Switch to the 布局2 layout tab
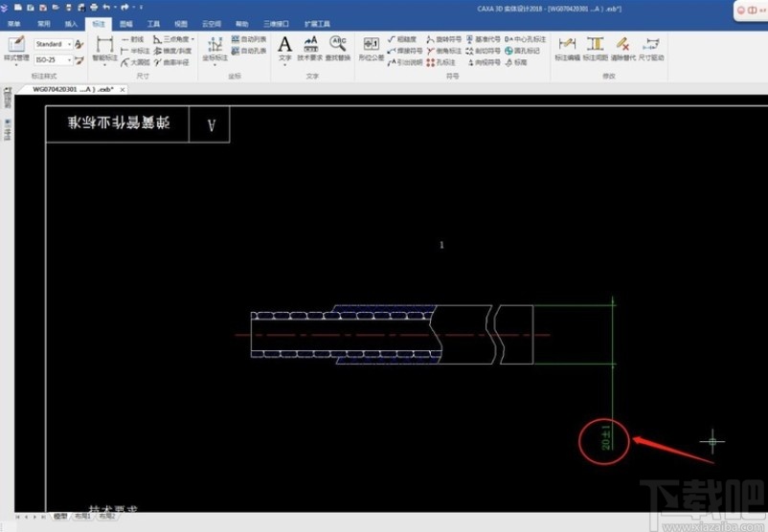 pyautogui.click(x=107, y=517)
